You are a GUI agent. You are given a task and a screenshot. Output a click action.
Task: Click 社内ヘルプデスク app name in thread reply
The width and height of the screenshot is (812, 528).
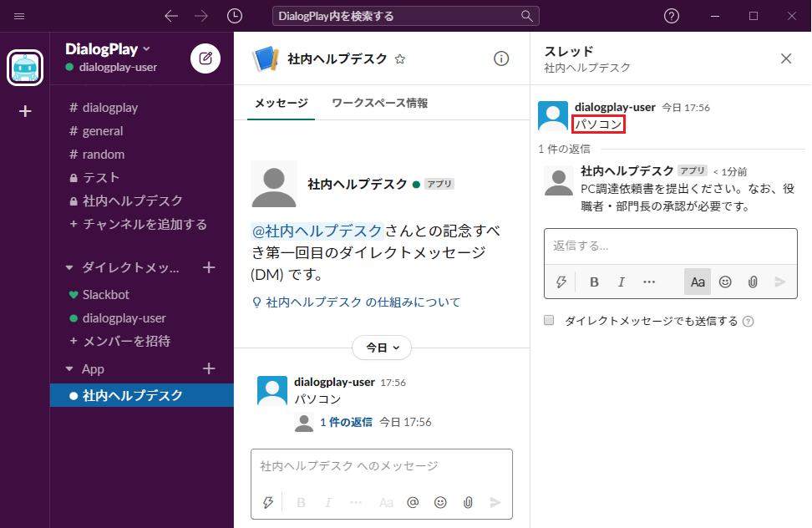click(x=627, y=170)
